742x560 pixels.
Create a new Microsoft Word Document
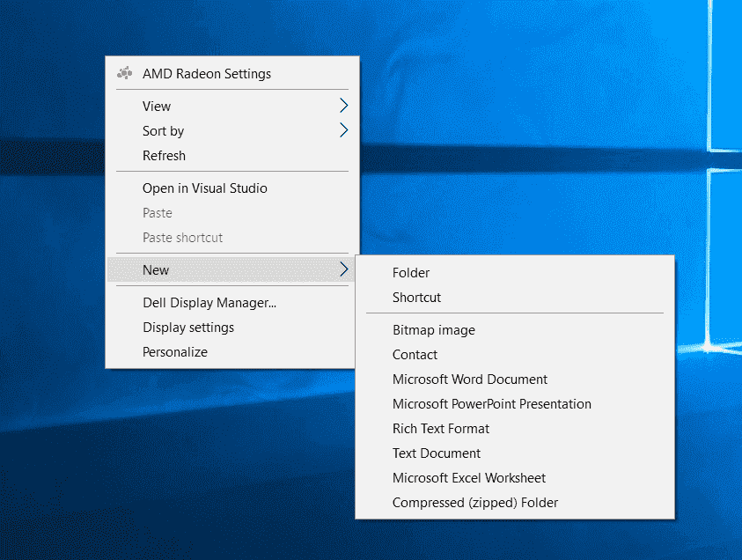515,379
